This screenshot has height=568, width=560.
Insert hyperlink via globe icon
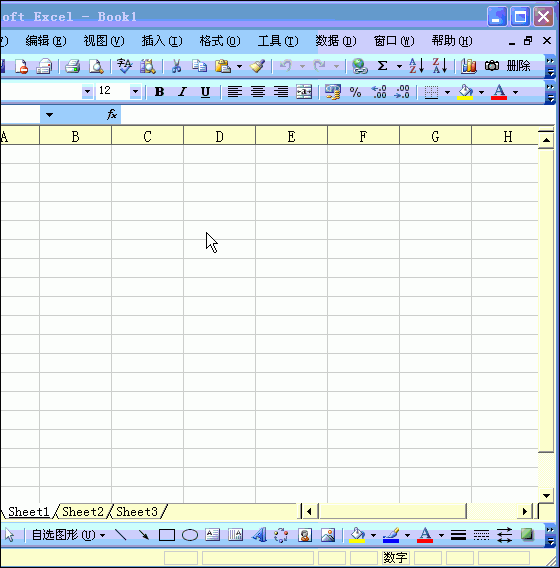coord(360,66)
